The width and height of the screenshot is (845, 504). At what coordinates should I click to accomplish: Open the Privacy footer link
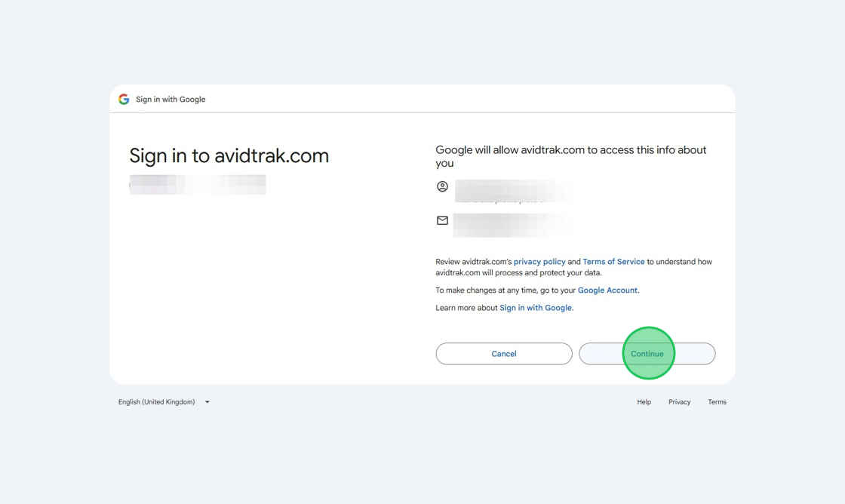click(679, 402)
